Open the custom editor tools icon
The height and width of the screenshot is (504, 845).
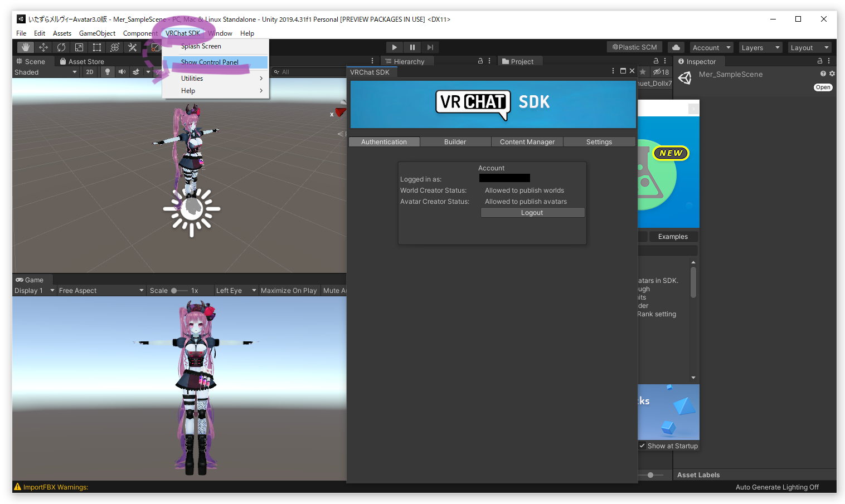(x=132, y=47)
